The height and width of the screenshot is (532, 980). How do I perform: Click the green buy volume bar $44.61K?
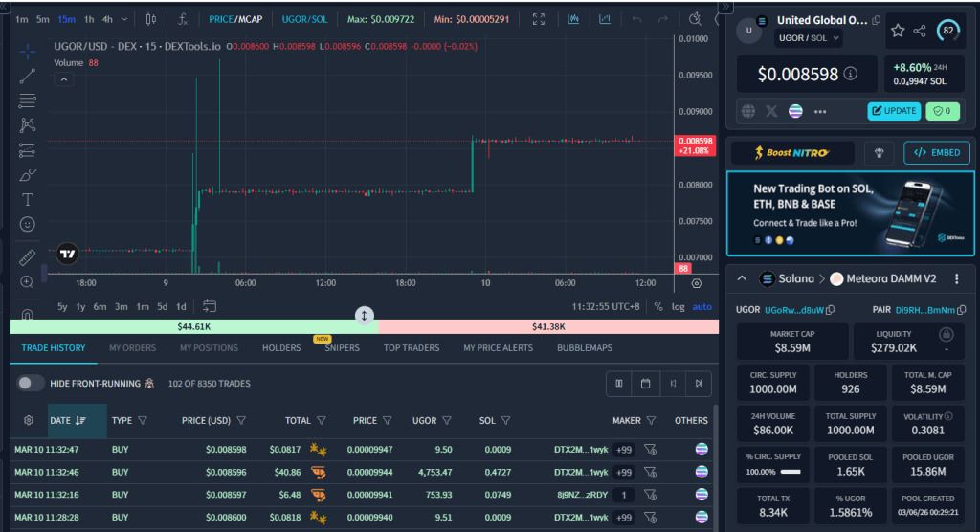coord(193,327)
